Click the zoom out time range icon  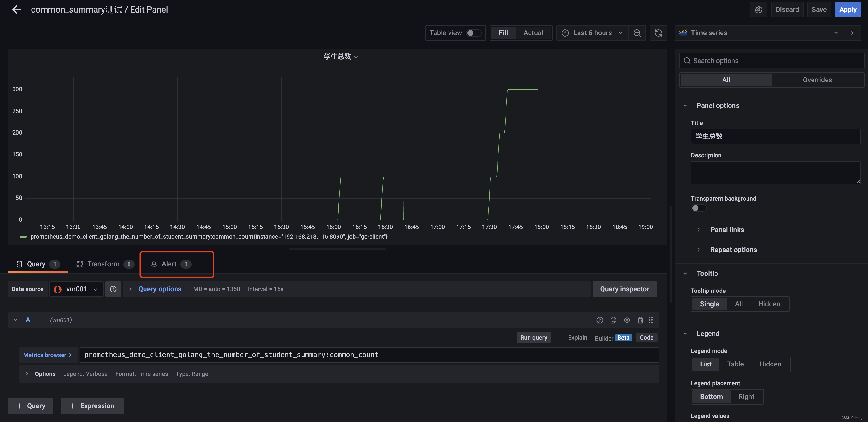coord(637,33)
